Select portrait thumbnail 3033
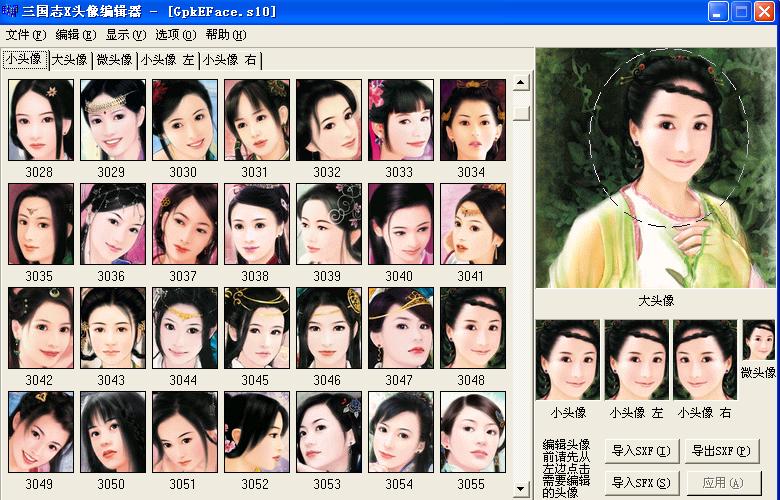 (401, 120)
